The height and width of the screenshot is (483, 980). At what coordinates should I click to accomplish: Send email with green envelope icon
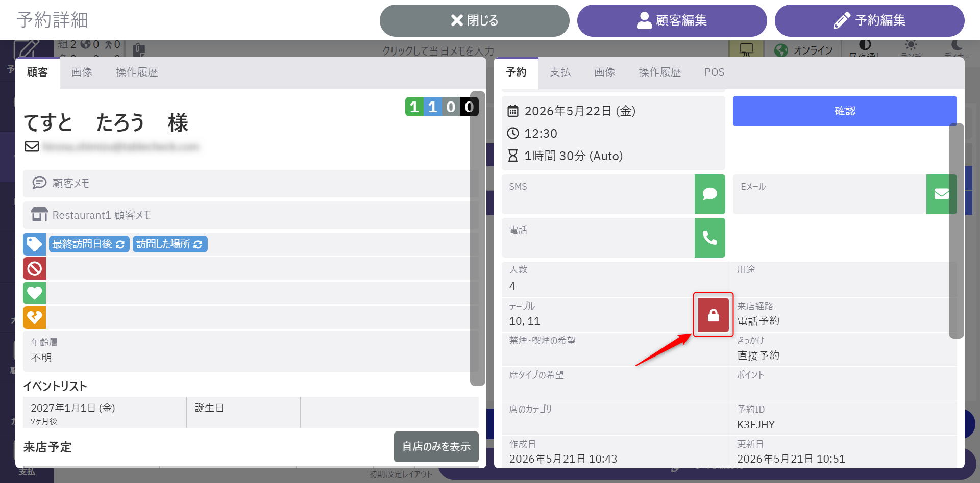coord(941,194)
